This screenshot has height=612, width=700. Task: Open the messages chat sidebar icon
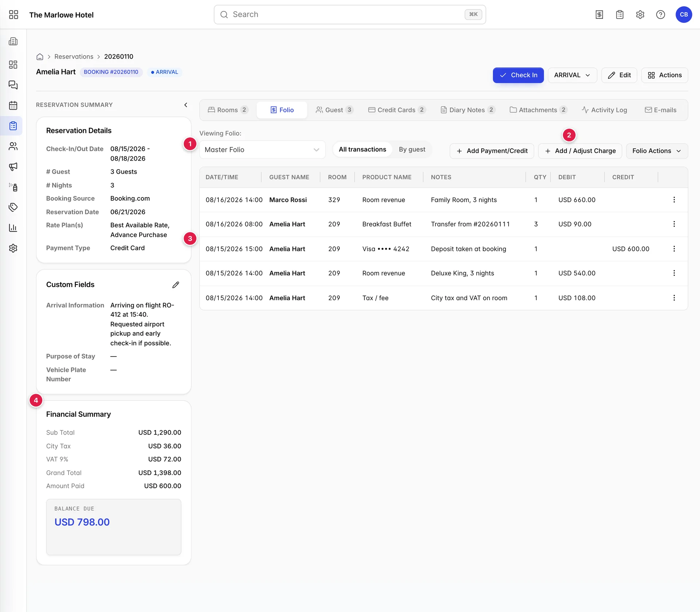[x=13, y=85]
